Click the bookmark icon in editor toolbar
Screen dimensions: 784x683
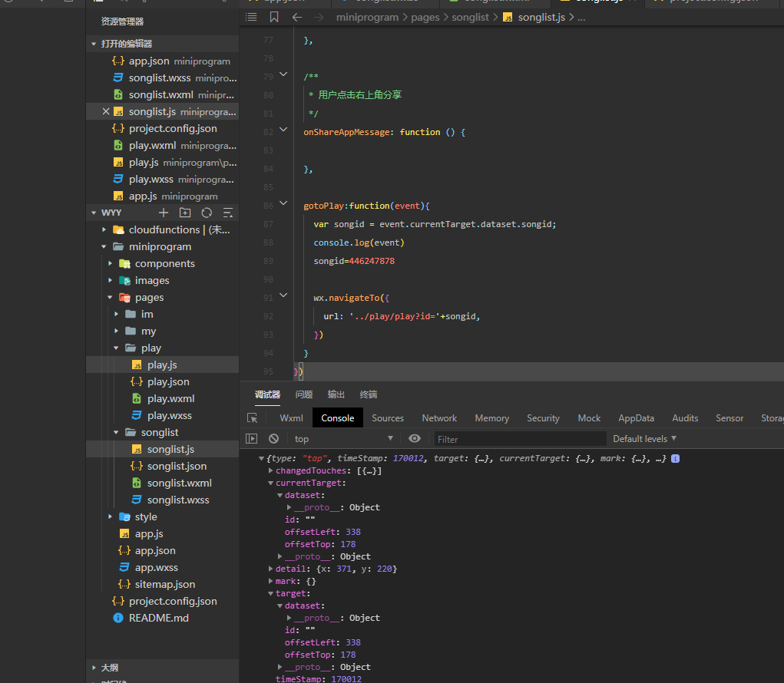[x=274, y=17]
